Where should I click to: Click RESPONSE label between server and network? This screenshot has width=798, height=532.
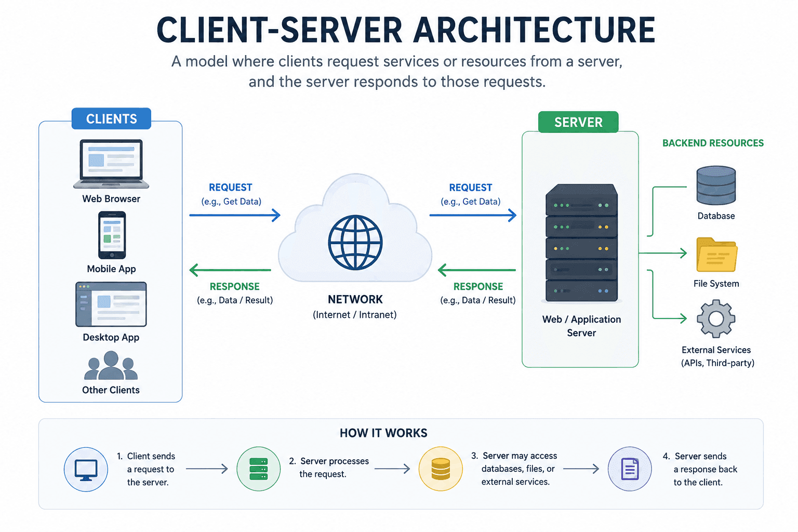478,286
